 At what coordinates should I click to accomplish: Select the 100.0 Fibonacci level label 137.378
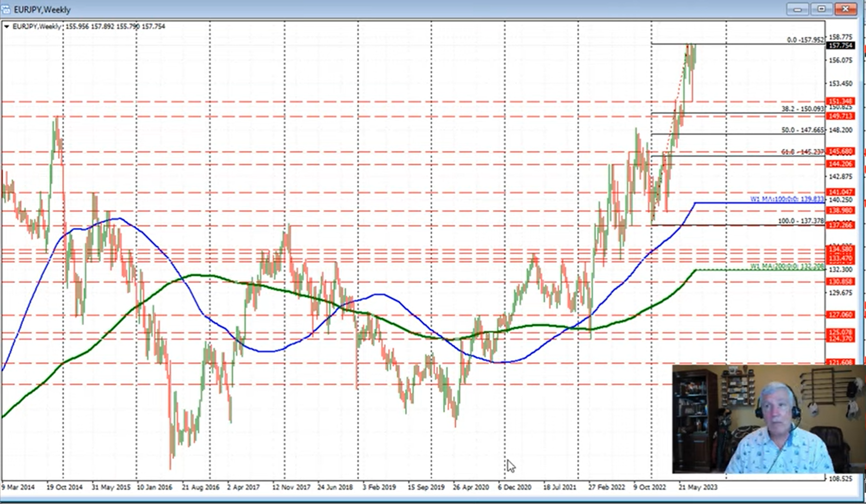tap(801, 221)
